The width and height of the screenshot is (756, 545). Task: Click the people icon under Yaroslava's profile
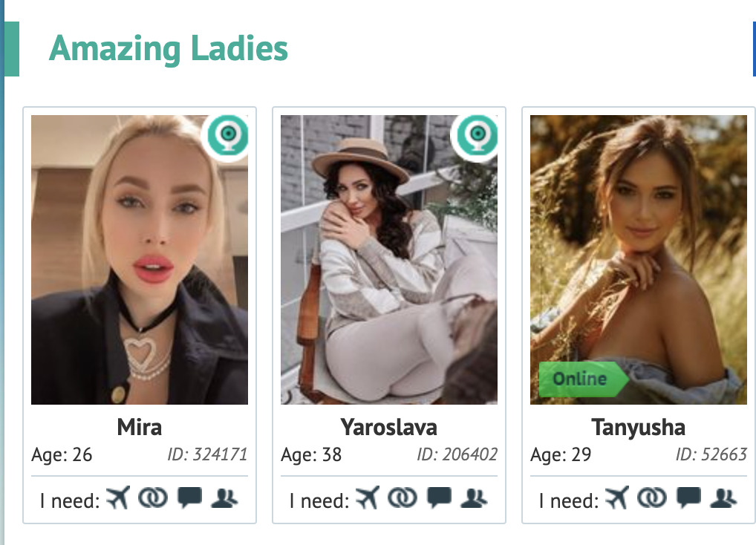475,499
